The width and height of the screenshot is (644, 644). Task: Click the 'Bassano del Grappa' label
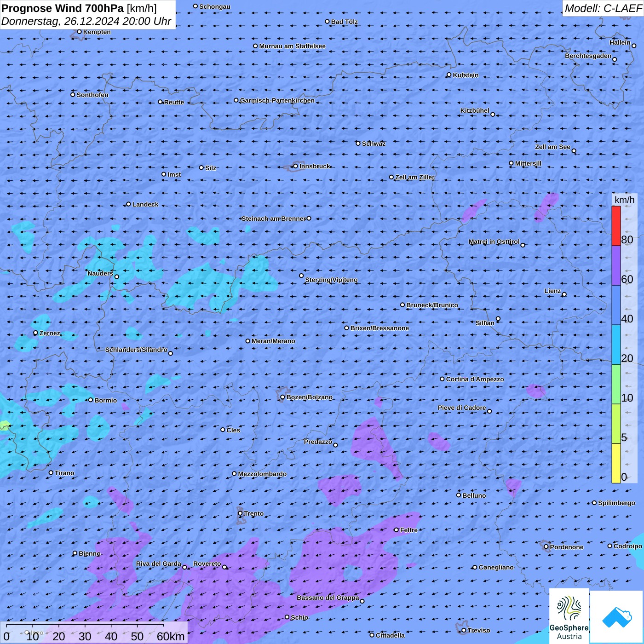(328, 598)
